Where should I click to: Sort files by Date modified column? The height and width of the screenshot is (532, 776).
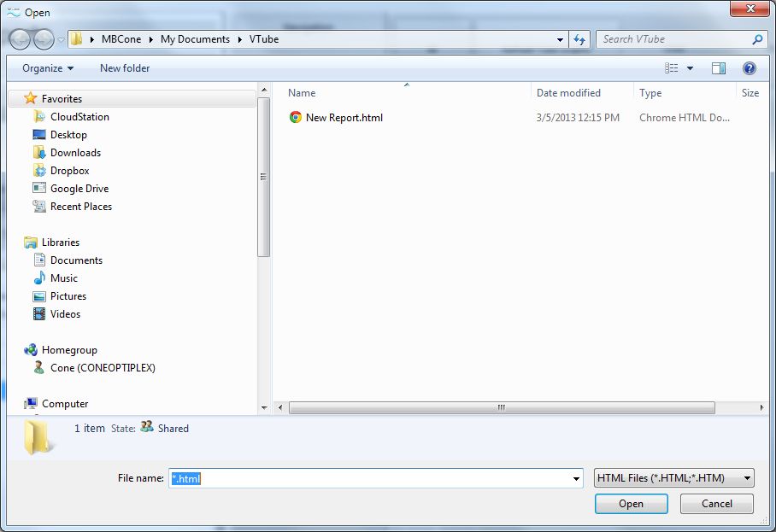pos(568,93)
